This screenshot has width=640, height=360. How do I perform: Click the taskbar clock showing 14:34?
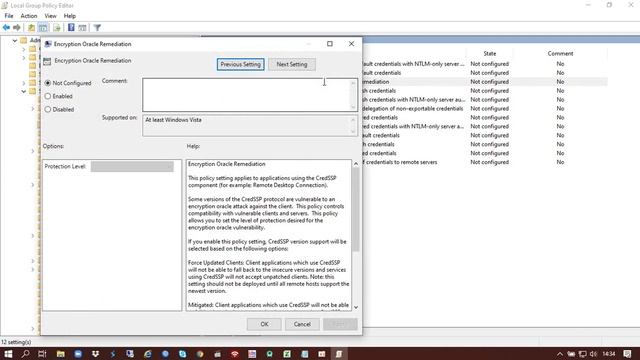coord(609,354)
